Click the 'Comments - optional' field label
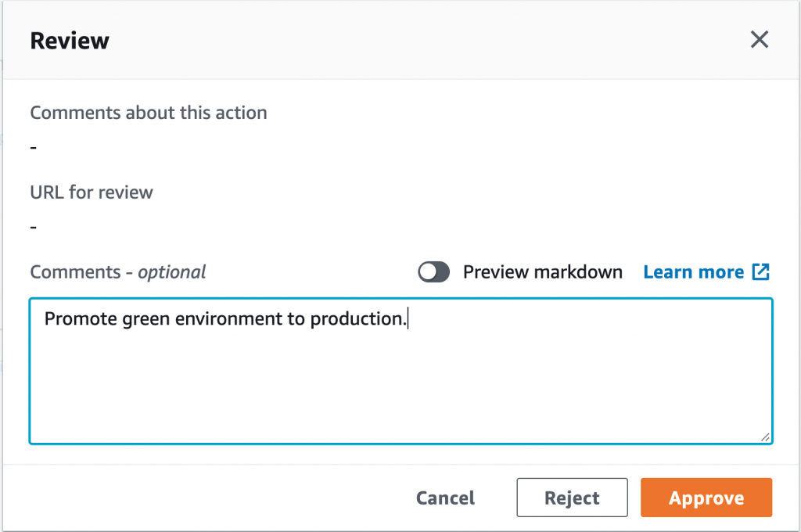 click(117, 272)
